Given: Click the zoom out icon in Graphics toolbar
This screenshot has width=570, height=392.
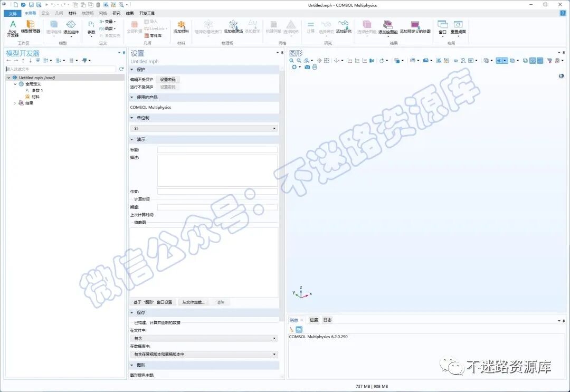Looking at the screenshot, I should pyautogui.click(x=299, y=61).
